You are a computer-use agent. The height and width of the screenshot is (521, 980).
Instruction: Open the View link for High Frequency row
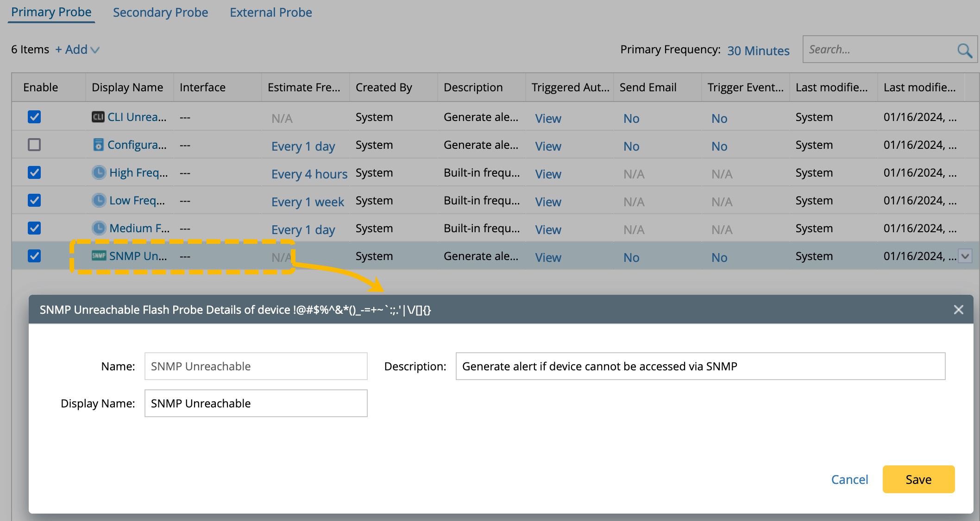tap(548, 174)
